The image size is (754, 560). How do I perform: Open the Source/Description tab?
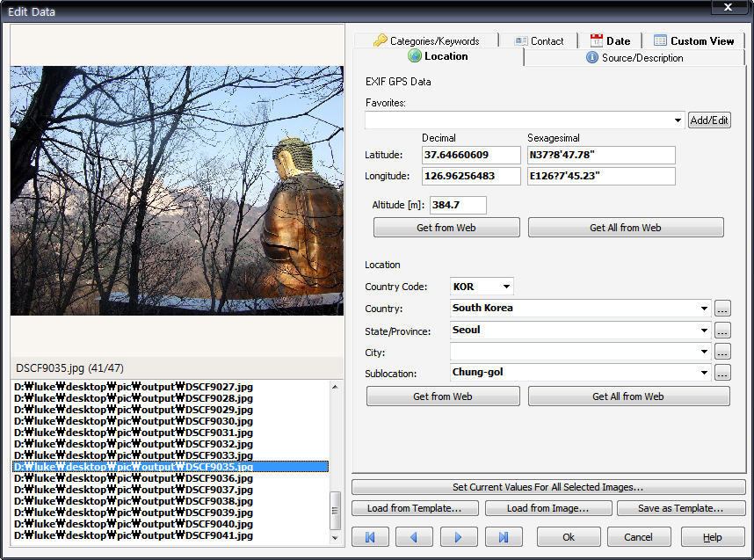634,57
